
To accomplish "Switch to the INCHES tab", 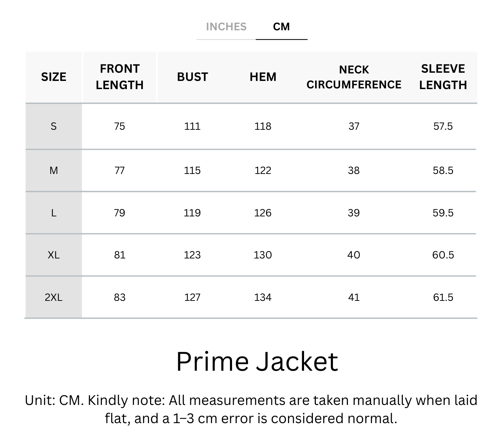I will pyautogui.click(x=226, y=27).
